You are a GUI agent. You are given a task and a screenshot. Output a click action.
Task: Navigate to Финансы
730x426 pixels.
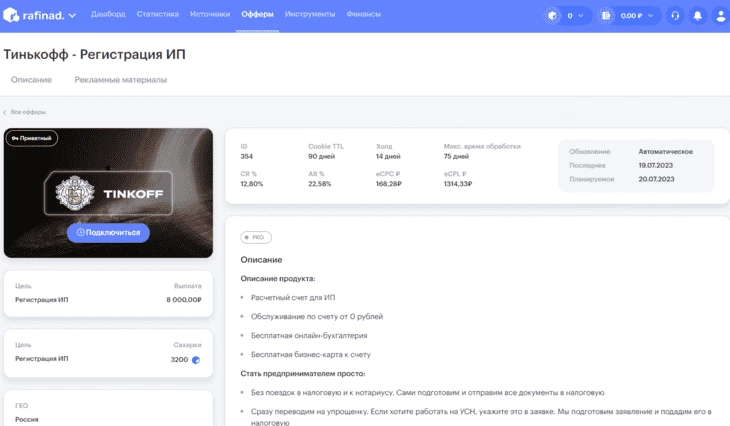(x=364, y=14)
